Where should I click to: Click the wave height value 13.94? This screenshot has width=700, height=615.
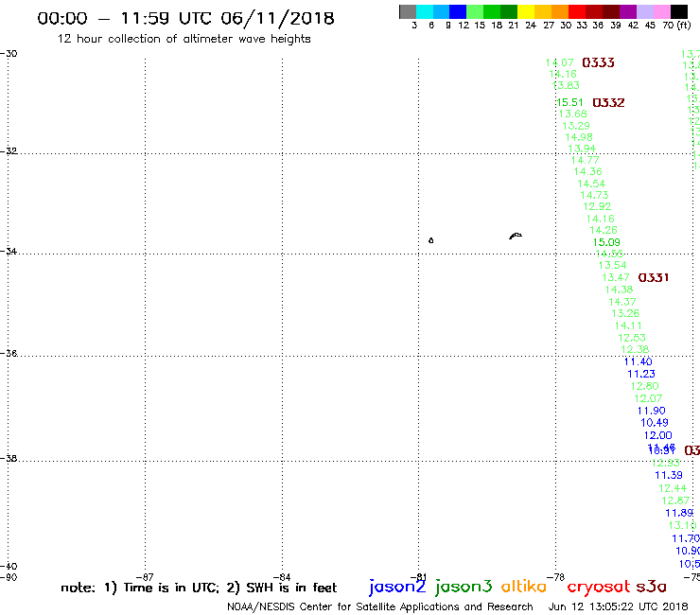[x=582, y=149]
